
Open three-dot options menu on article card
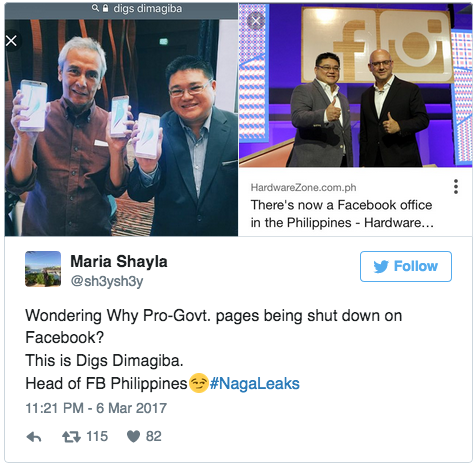pos(456,187)
